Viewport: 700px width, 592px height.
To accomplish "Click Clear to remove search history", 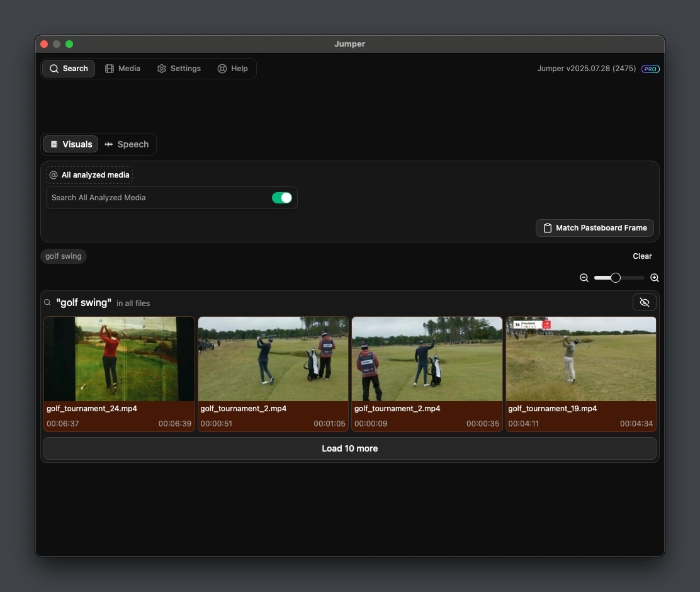I will 642,256.
